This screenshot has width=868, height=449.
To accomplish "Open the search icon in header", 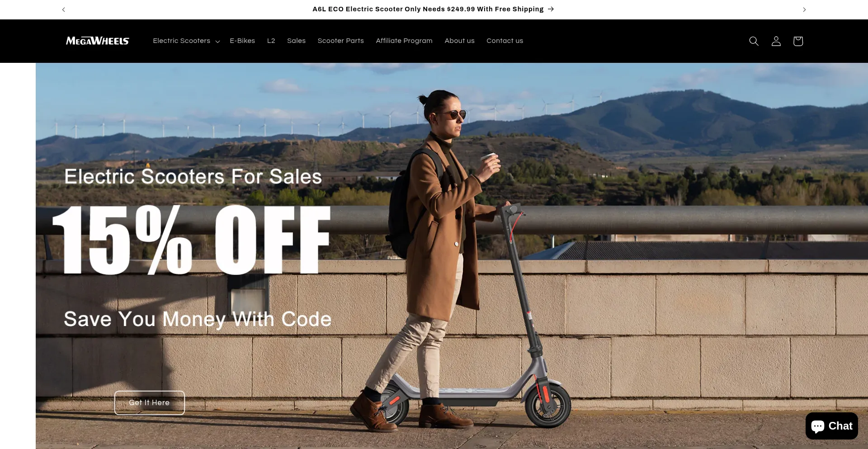I will (754, 41).
